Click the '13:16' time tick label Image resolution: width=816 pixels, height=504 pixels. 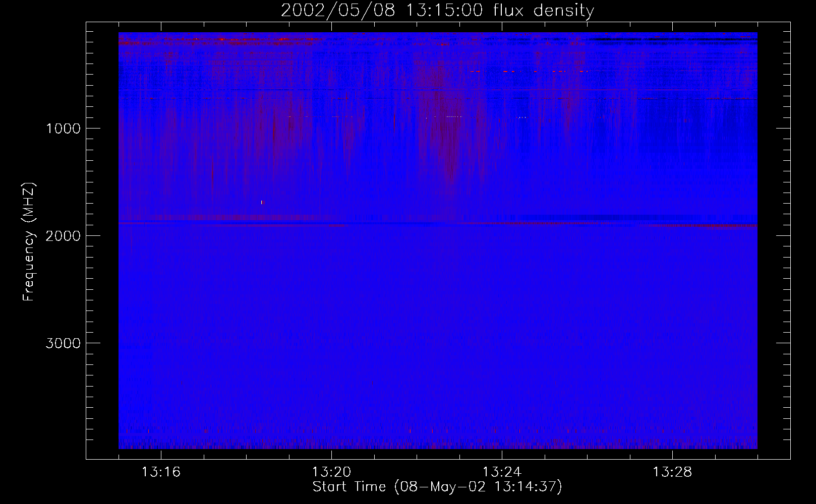click(x=161, y=472)
